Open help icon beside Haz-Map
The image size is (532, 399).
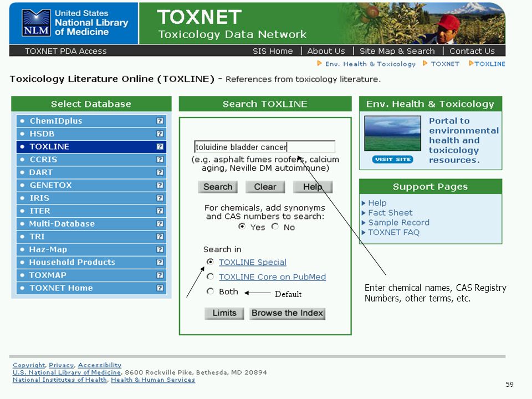click(x=160, y=249)
